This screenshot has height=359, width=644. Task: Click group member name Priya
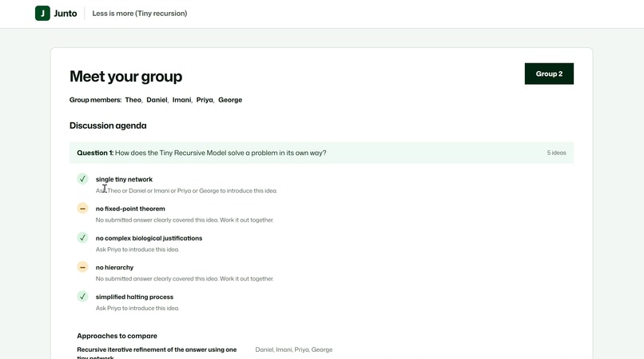point(205,100)
